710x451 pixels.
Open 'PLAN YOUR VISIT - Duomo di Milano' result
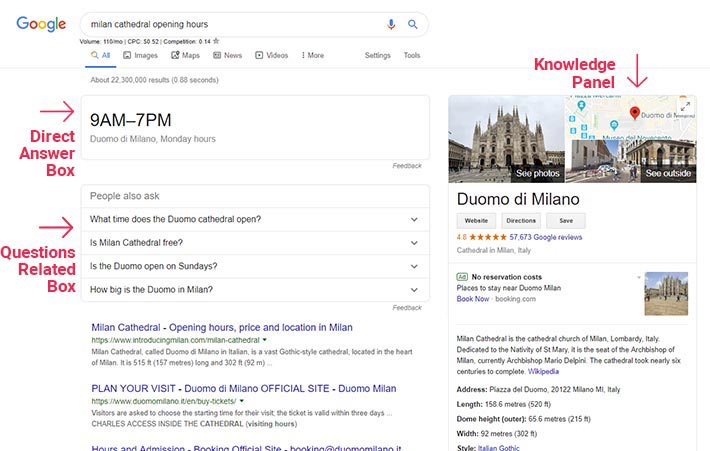coord(244,389)
